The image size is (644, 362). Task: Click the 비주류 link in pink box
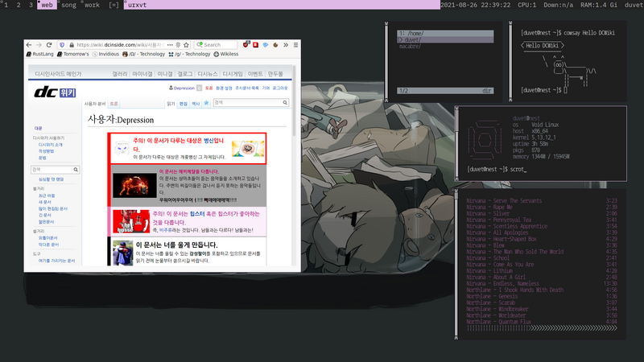(166, 230)
